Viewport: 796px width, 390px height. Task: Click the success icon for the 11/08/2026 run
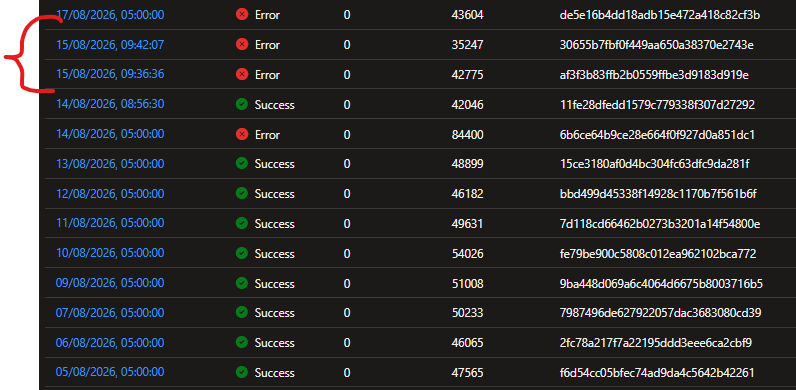tap(242, 223)
